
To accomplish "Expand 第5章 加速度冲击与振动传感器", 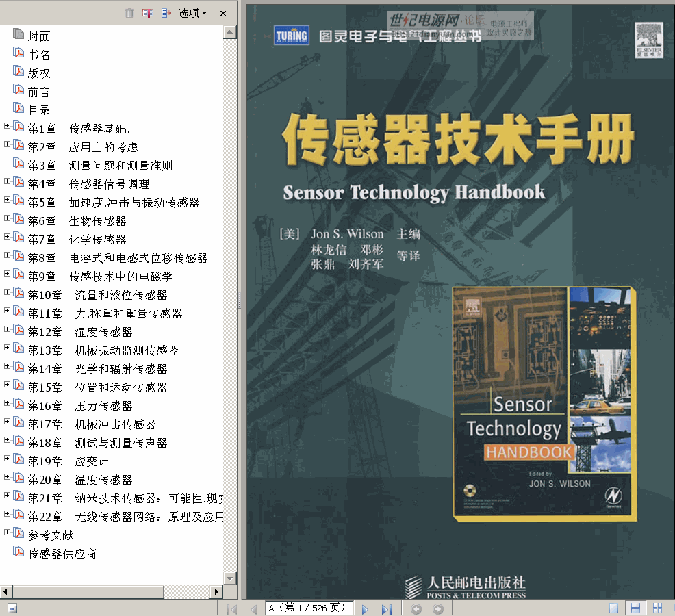I will point(7,200).
